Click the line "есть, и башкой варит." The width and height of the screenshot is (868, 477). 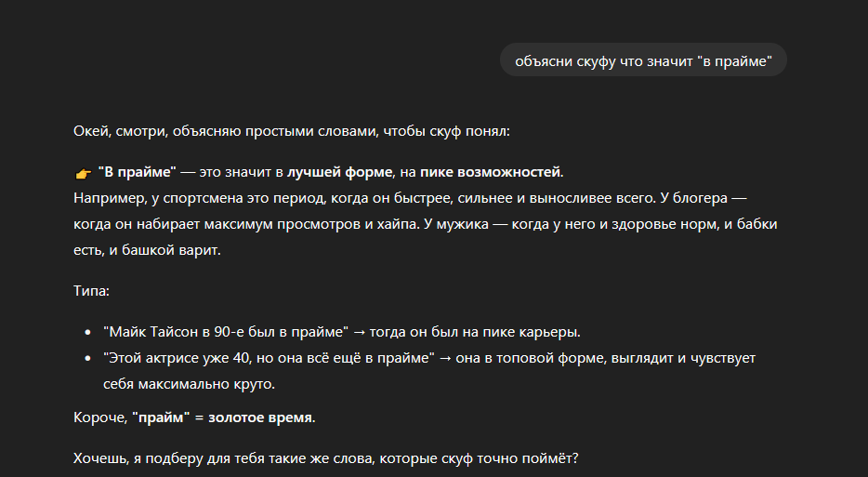tap(147, 250)
